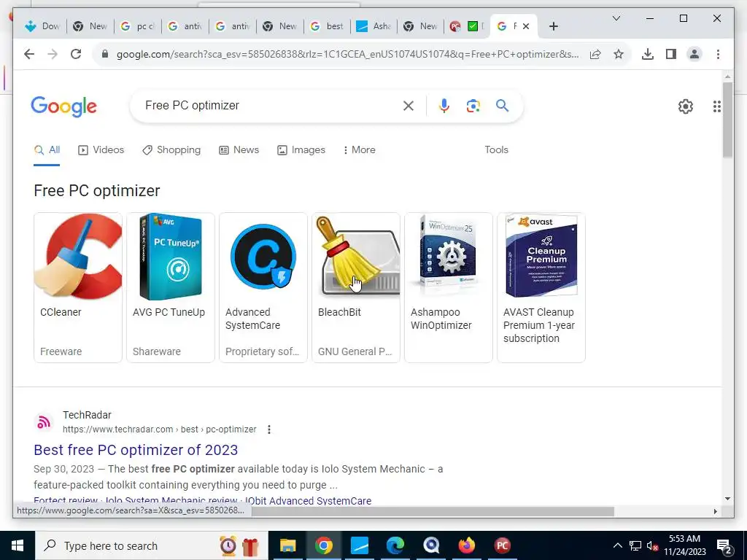Bookmark this page with the star icon
This screenshot has height=560, width=747.
point(619,54)
